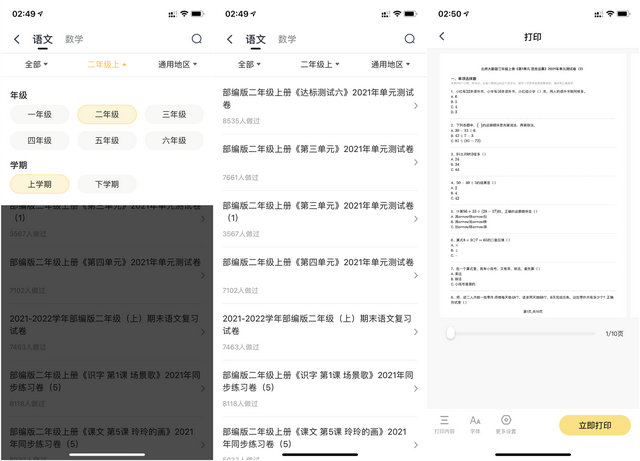
Task: Collapse the highlighted 二年级上 dropdown
Action: (x=107, y=64)
